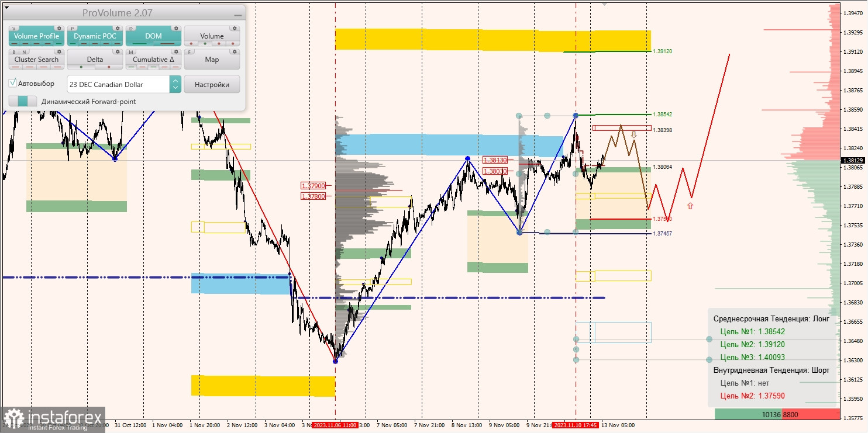
Task: Click the 1.39120 green target level label
Action: coord(663,51)
